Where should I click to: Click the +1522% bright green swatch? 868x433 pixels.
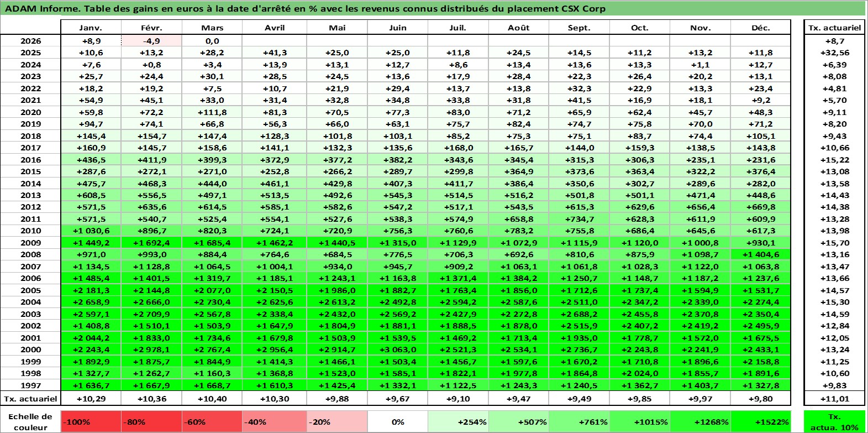pyautogui.click(x=761, y=421)
